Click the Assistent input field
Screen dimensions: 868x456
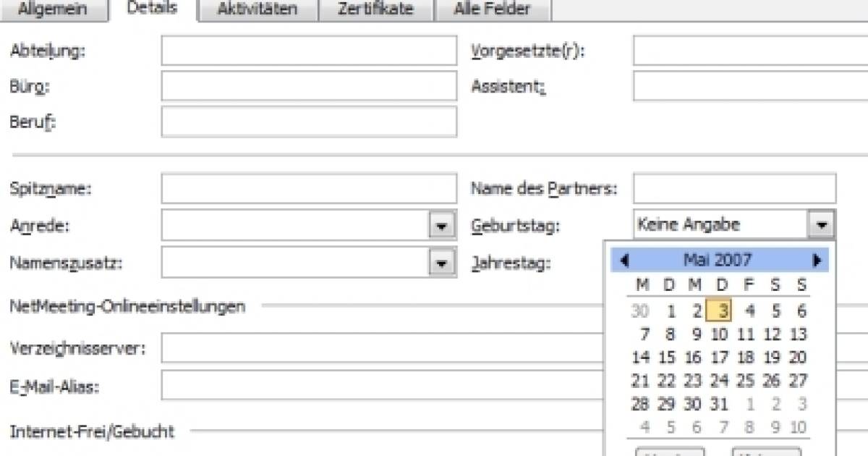click(x=750, y=85)
